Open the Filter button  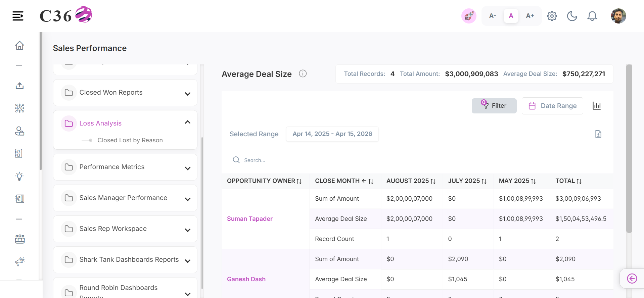(x=494, y=106)
